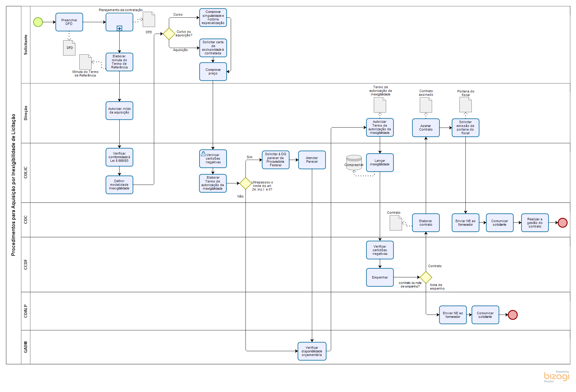Click the red end event in COC lane
Viewport: 576px width, 392px height.
click(562, 223)
